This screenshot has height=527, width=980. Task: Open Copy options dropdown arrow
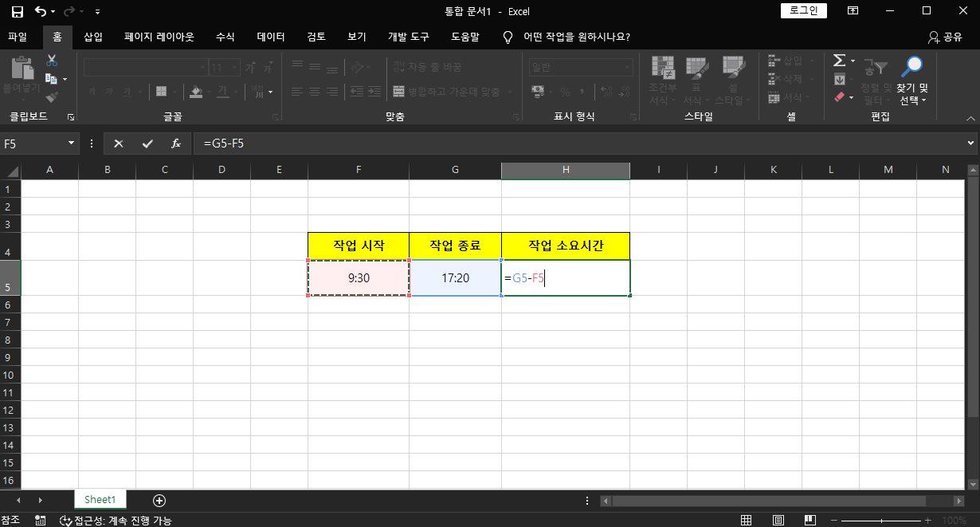pyautogui.click(x=65, y=79)
